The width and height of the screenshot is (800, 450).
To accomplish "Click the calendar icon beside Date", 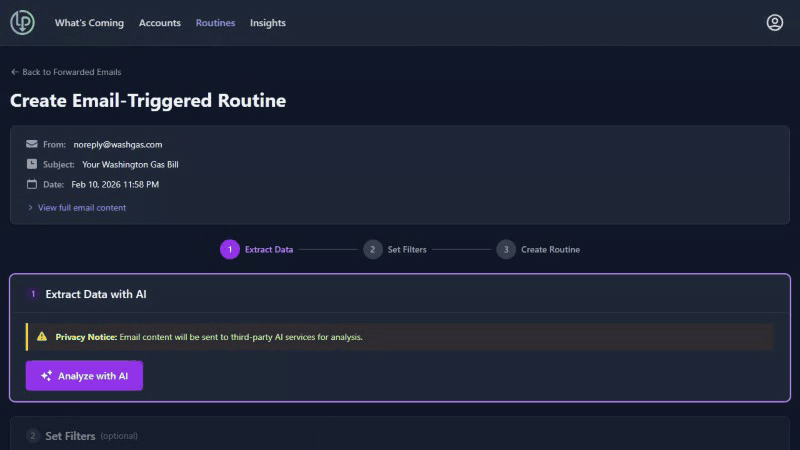I will tap(32, 184).
